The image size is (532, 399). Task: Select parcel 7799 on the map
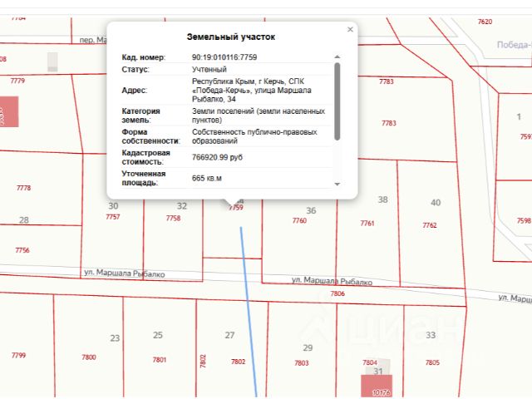(18, 355)
